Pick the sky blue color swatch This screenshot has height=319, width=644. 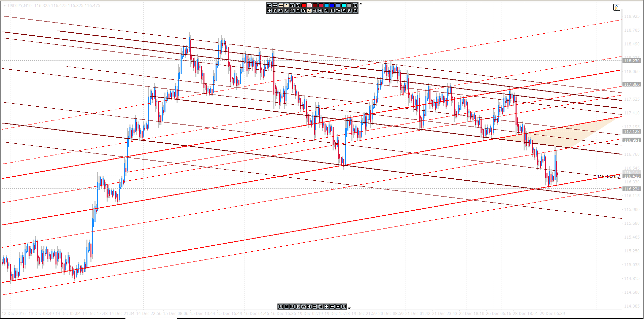[x=327, y=5]
